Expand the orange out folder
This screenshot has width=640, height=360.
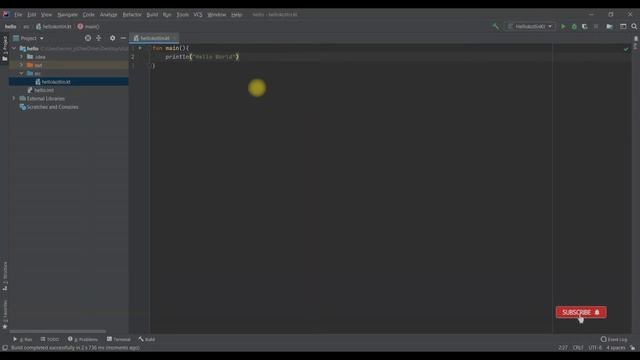[x=21, y=65]
